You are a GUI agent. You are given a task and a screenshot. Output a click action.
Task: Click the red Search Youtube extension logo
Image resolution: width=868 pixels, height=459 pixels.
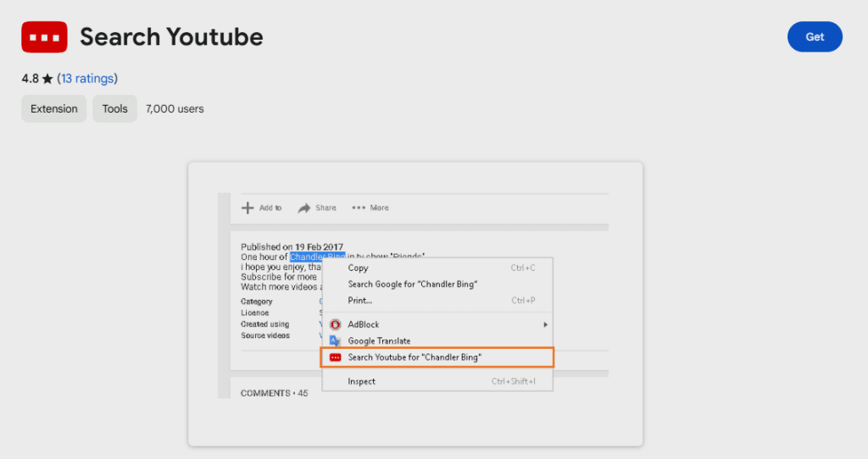point(44,37)
